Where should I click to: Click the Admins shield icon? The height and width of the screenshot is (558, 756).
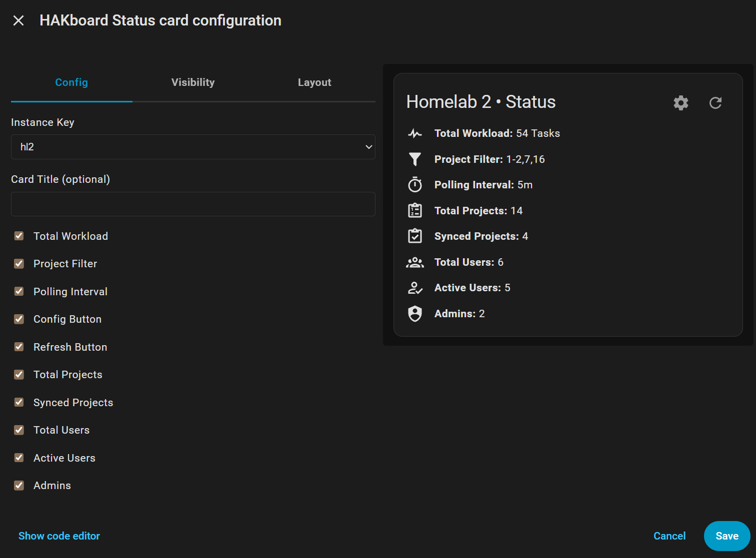coord(415,314)
